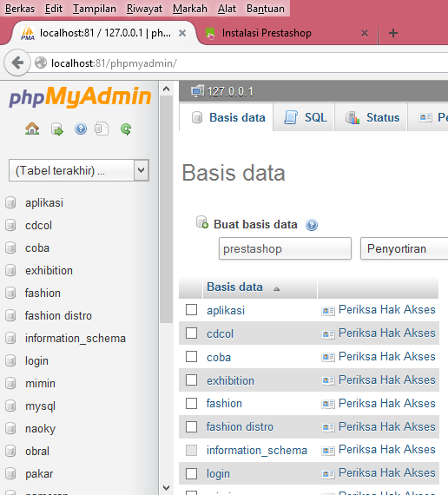This screenshot has width=448, height=495.
Task: Sort by Basis data column header
Action: (x=234, y=287)
